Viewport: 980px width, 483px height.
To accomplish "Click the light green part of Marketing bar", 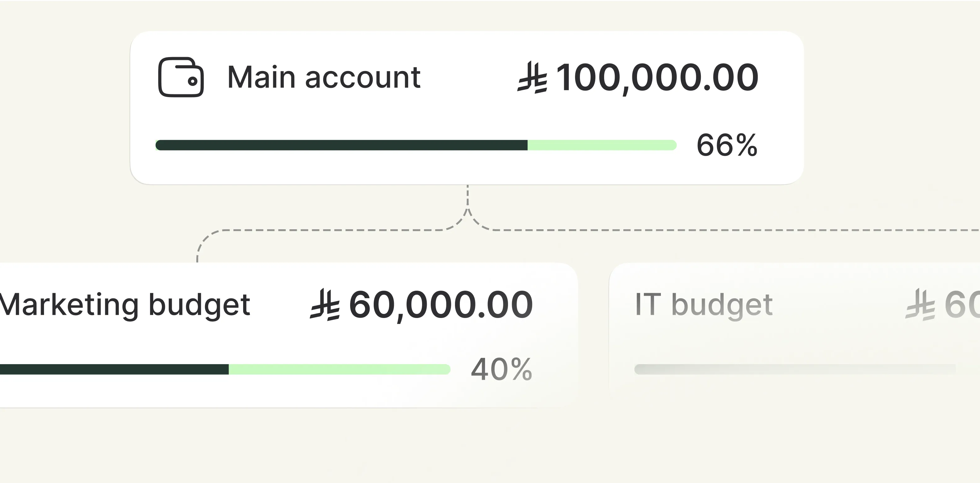I will tap(339, 369).
